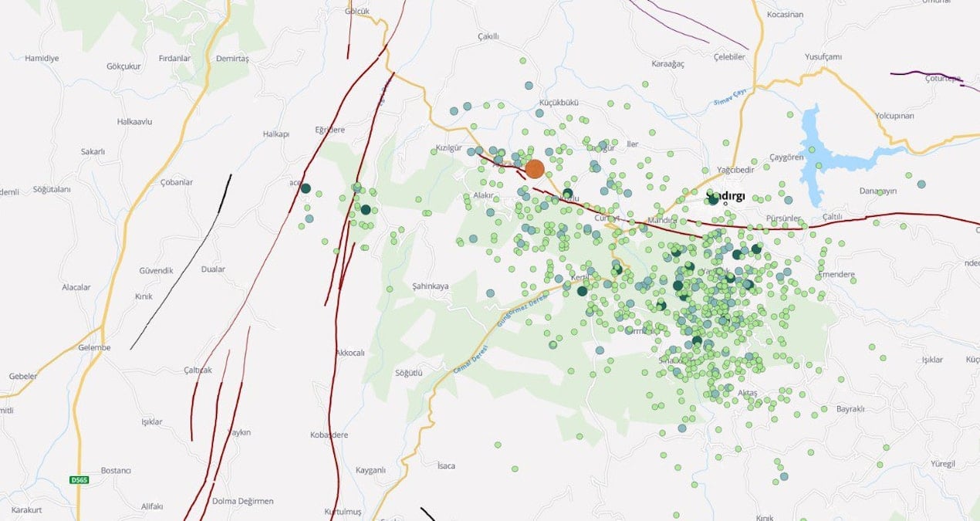Click the Akkocalı village label
Viewport: 980px width, 521px height.
(x=350, y=353)
